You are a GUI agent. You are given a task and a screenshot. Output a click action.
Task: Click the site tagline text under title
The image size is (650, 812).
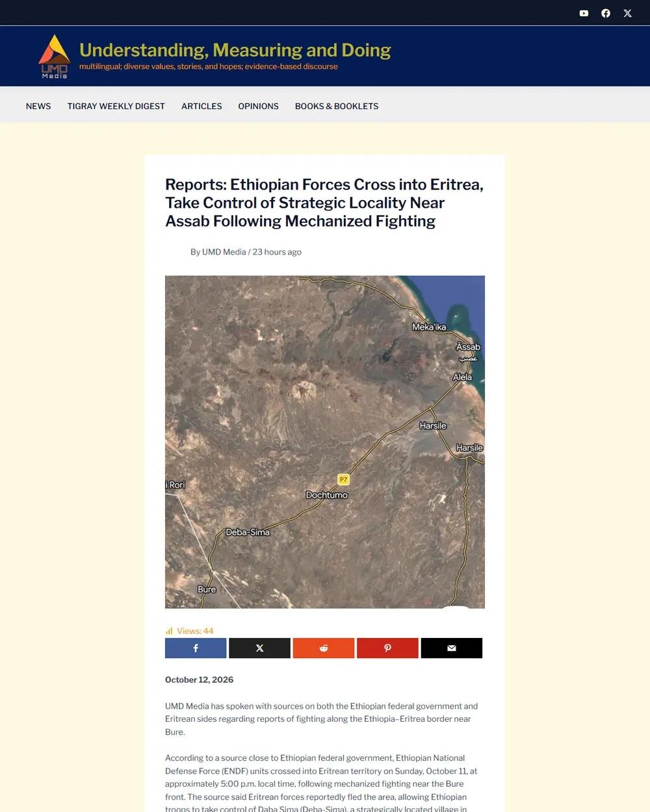click(x=209, y=66)
